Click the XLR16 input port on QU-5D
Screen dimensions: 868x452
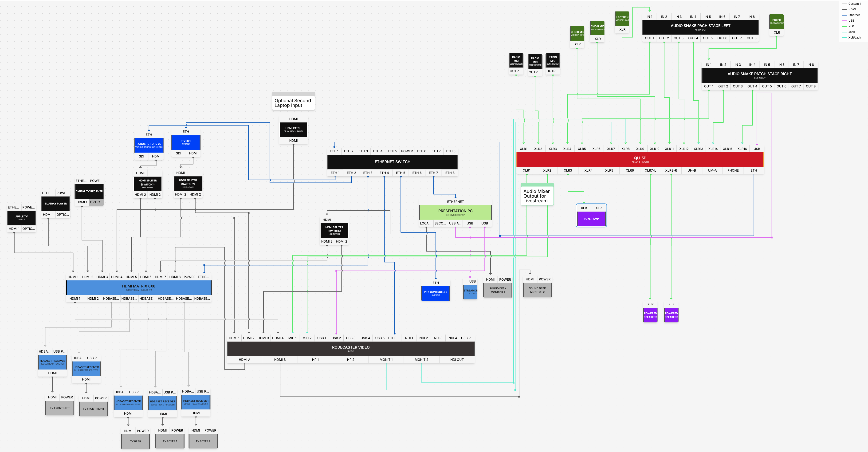coord(742,149)
